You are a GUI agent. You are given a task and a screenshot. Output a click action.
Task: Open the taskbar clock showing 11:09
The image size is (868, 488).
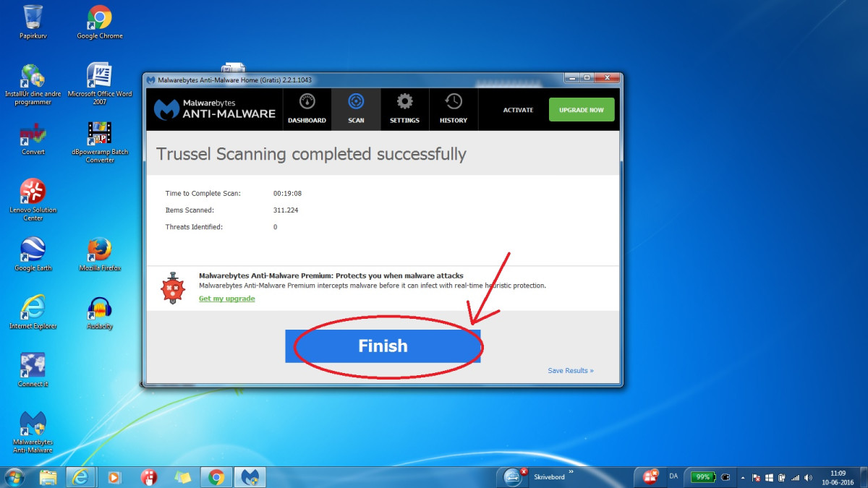pos(838,477)
